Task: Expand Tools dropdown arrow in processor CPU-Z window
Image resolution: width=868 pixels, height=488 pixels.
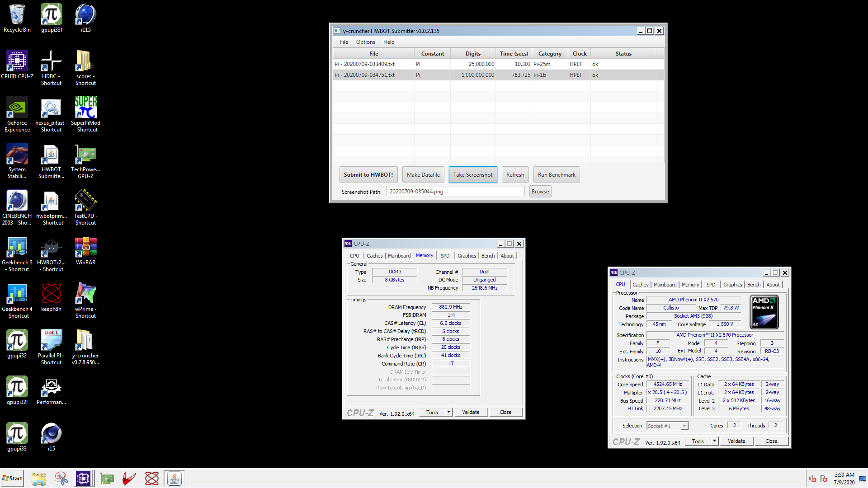Action: [x=714, y=441]
